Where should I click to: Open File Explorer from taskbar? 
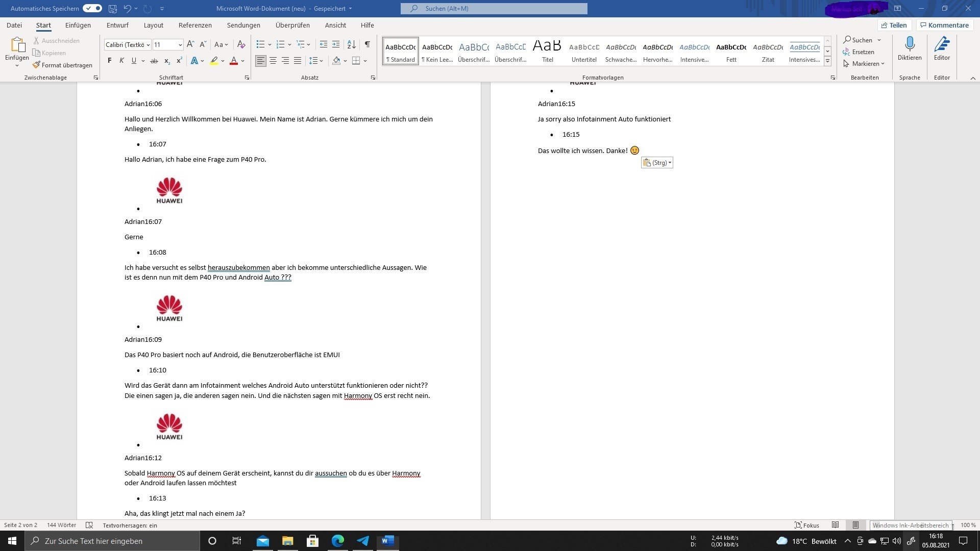pyautogui.click(x=288, y=541)
